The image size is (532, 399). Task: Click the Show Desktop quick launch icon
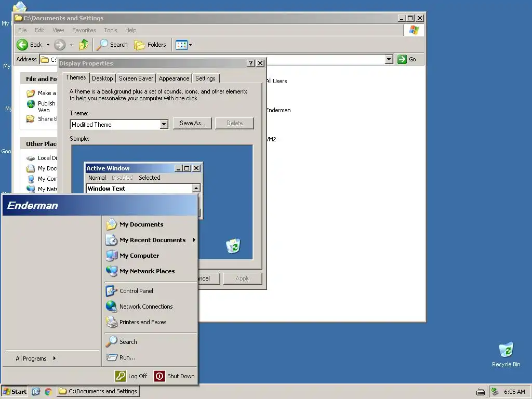36,392
